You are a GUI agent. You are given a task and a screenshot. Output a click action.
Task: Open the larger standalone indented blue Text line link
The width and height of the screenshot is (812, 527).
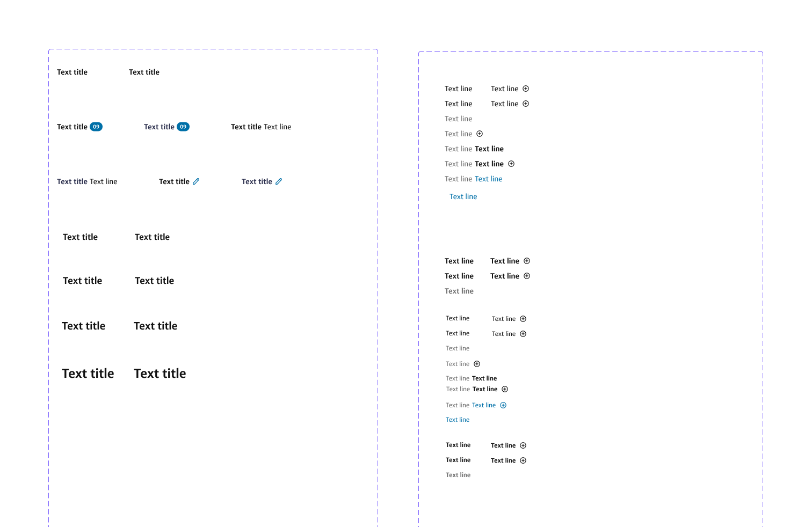pos(463,196)
